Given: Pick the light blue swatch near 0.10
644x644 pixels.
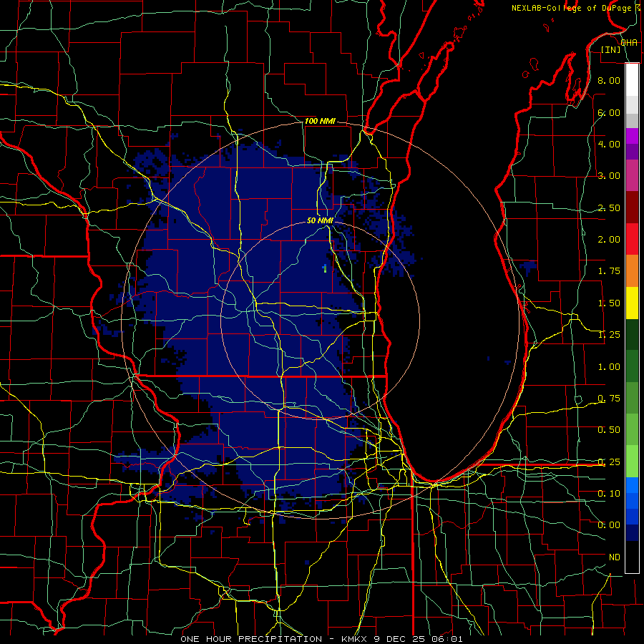Looking at the screenshot, I should coord(632,485).
